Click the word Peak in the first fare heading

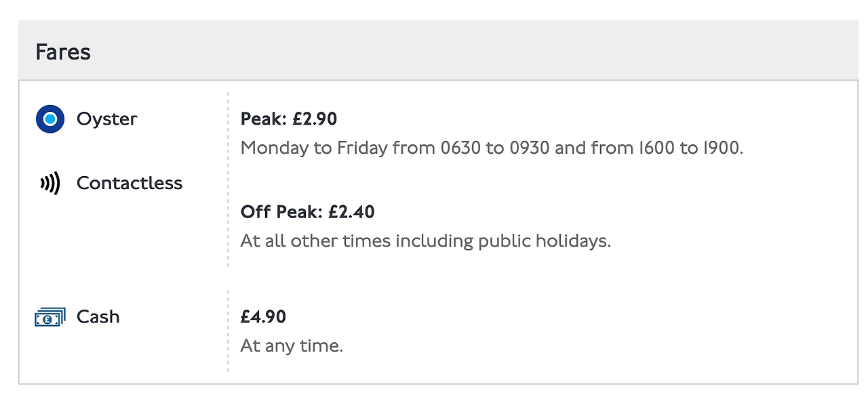(262, 119)
